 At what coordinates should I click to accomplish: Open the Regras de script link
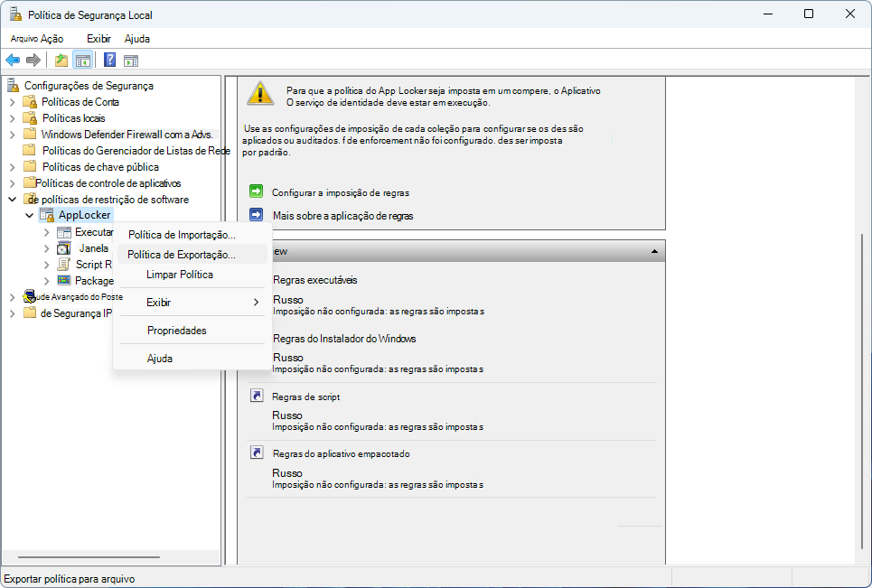305,397
